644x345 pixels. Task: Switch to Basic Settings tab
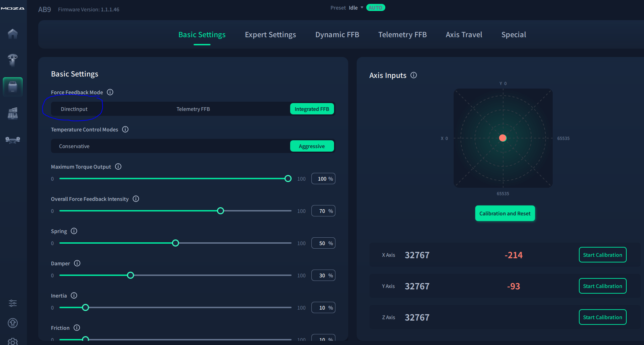[x=202, y=35]
